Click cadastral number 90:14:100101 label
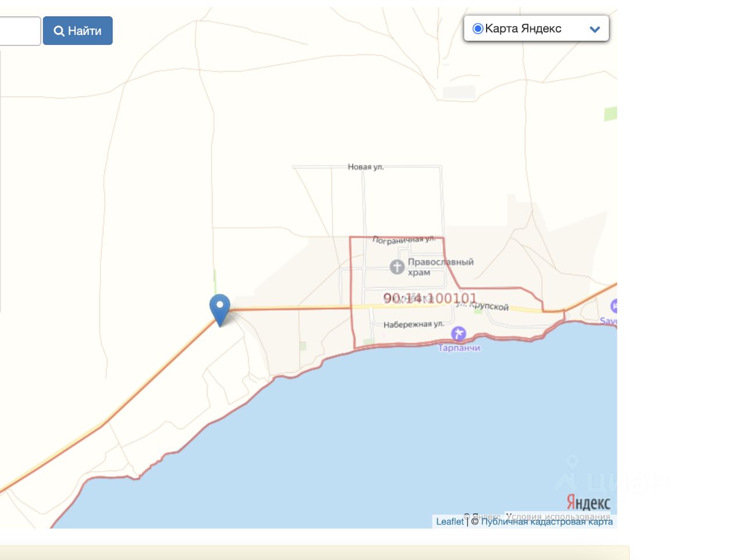Image resolution: width=745 pixels, height=560 pixels. (430, 299)
